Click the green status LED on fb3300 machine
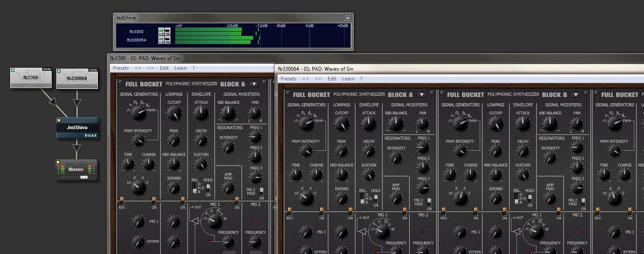 click(13, 70)
